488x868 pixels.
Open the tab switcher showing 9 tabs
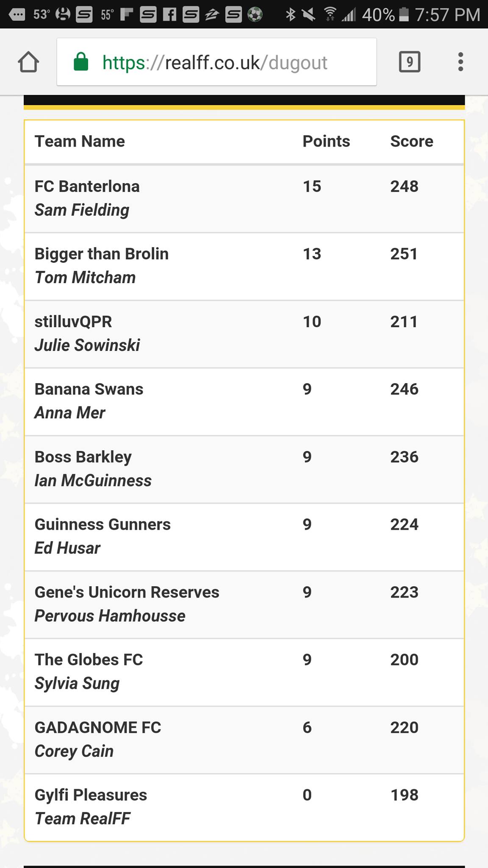[x=410, y=62]
